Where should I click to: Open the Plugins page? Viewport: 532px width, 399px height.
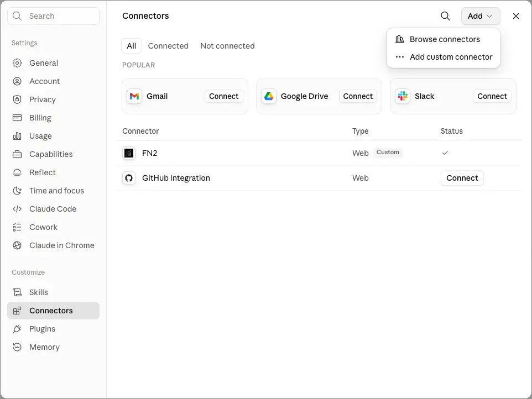click(53, 329)
